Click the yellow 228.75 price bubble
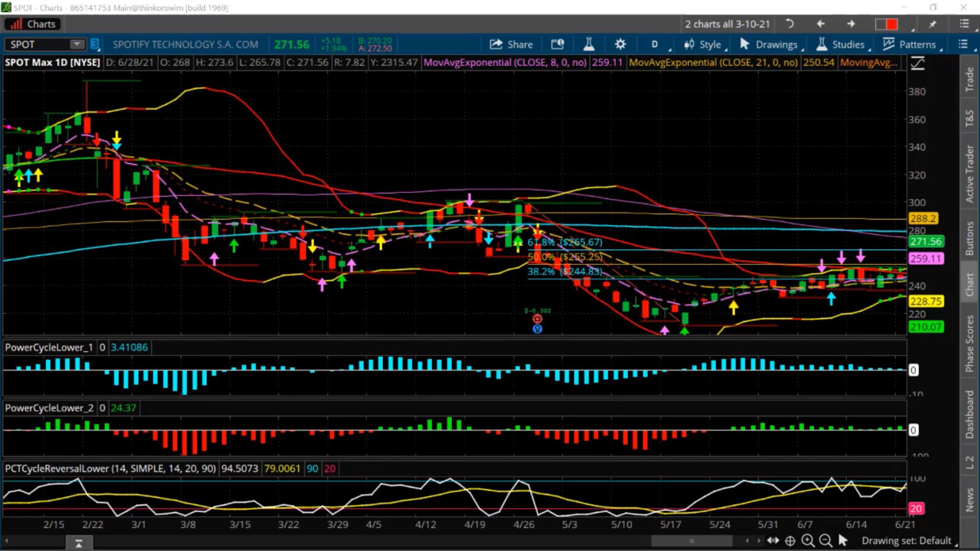The image size is (980, 551). click(x=926, y=302)
